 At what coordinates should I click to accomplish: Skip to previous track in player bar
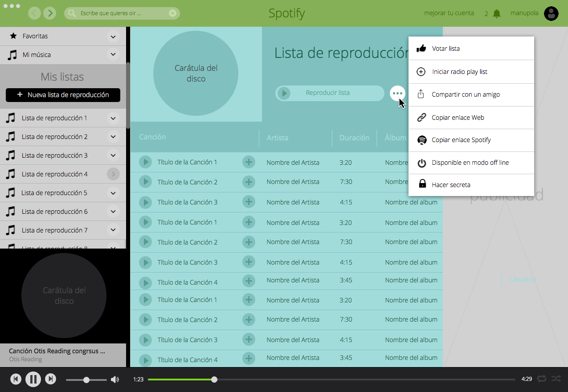[x=16, y=379]
